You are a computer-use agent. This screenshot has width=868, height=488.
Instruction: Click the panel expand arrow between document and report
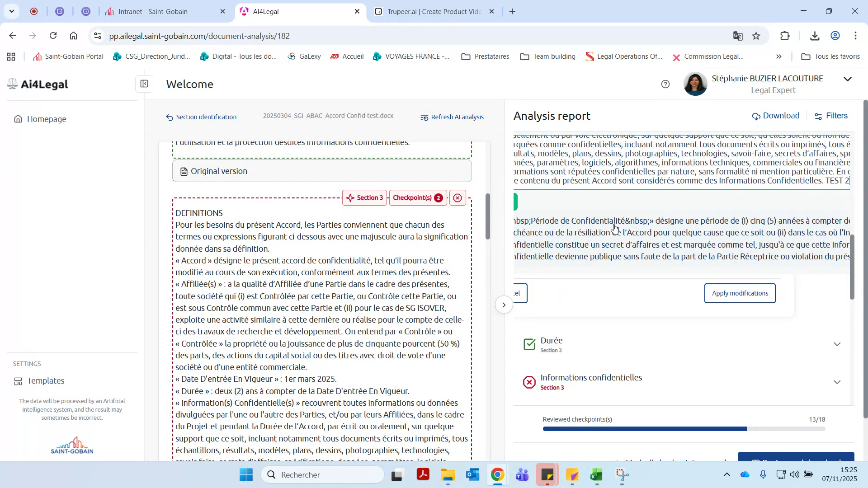(x=504, y=305)
